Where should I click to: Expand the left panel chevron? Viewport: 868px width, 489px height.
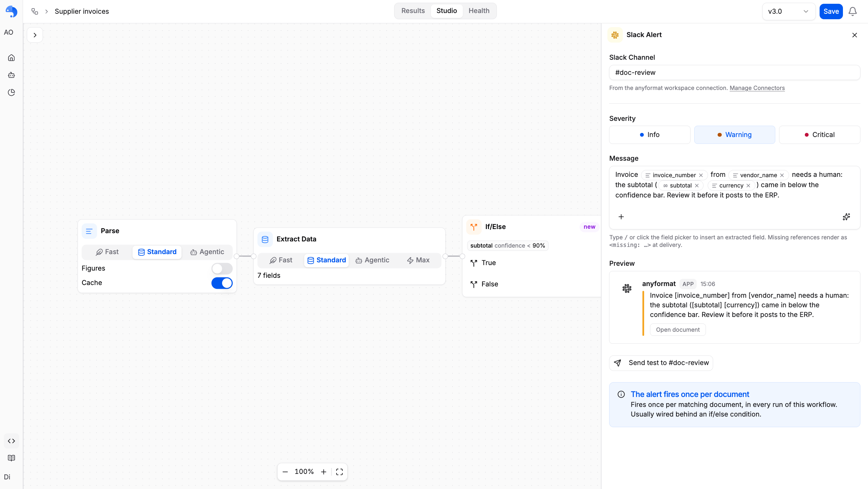coord(35,35)
